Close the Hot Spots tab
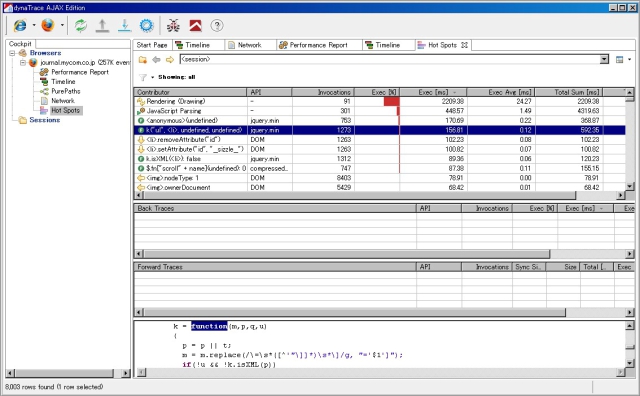Viewport: 640px width, 396px height. (464, 45)
